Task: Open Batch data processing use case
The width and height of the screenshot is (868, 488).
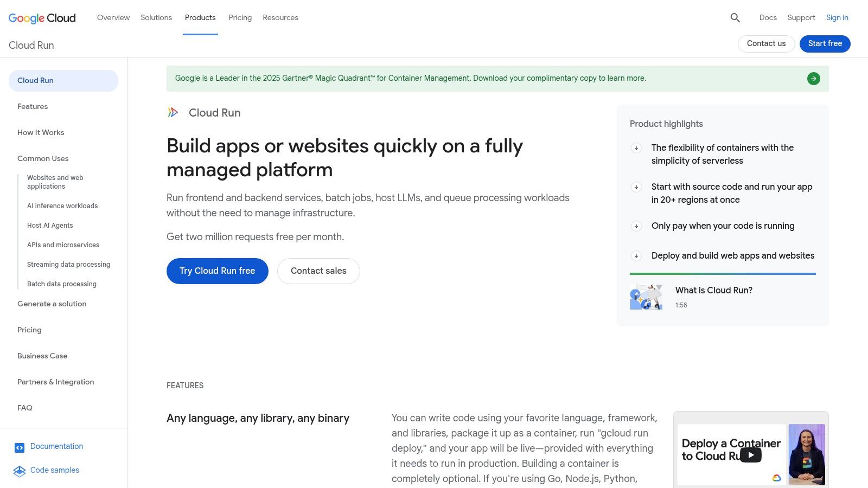Action: (62, 284)
